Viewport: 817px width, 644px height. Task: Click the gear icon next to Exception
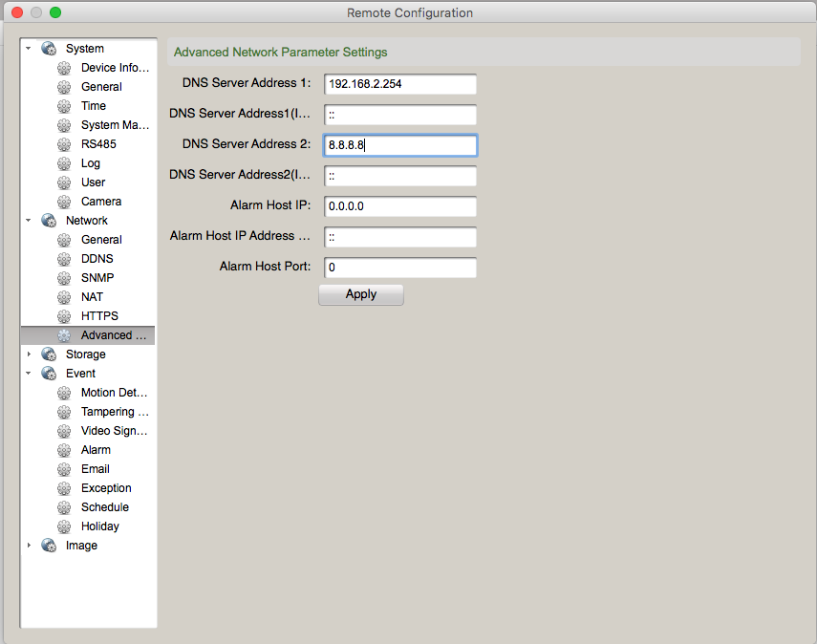coord(64,488)
